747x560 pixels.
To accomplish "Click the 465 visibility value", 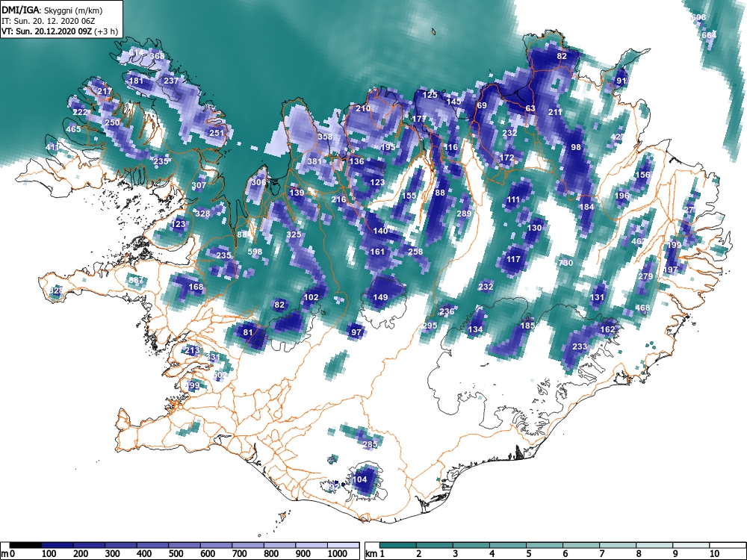I will [x=73, y=129].
